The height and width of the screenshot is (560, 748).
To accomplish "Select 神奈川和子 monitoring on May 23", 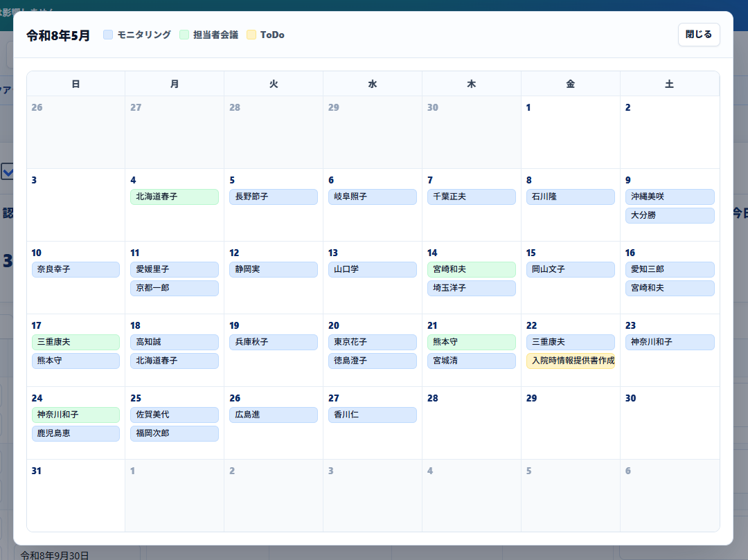I will click(x=670, y=342).
